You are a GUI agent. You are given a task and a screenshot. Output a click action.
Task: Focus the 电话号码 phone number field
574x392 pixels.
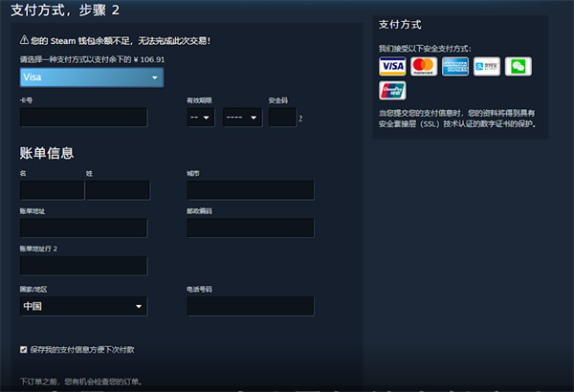coord(251,306)
